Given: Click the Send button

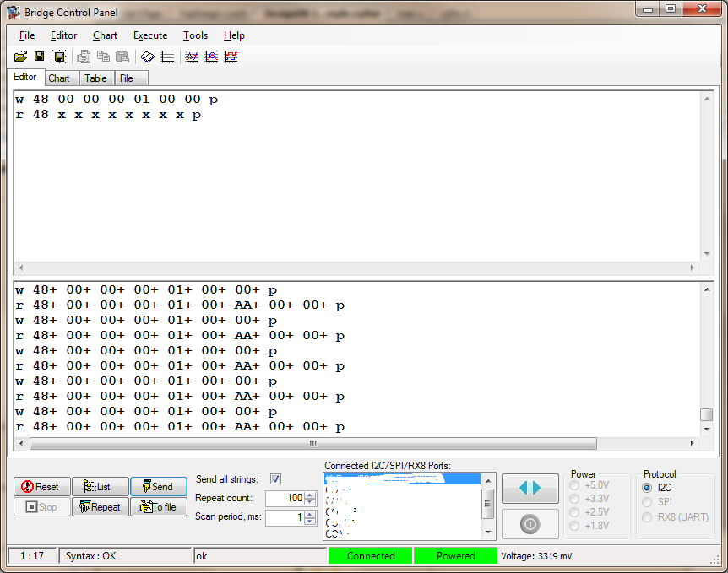Looking at the screenshot, I should pos(159,487).
